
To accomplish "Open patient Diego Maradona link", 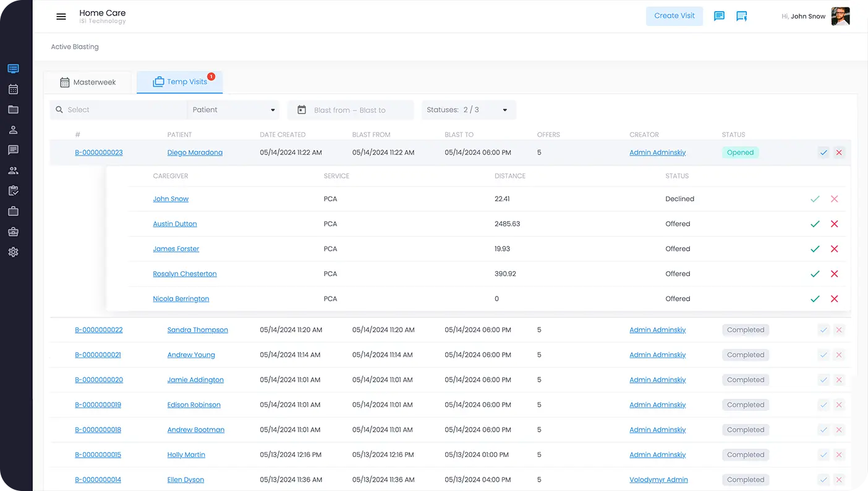I will [x=195, y=153].
